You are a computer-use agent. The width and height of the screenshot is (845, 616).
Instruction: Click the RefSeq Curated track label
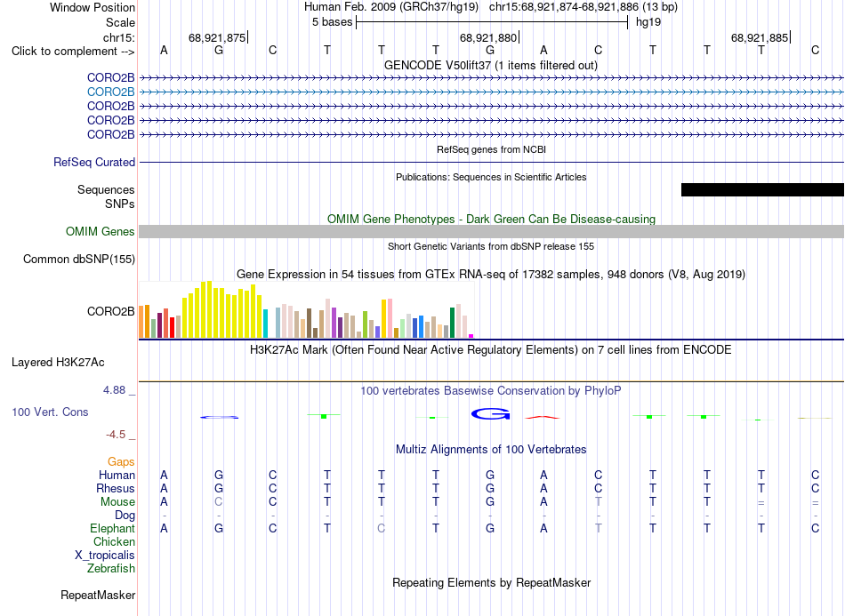click(94, 162)
